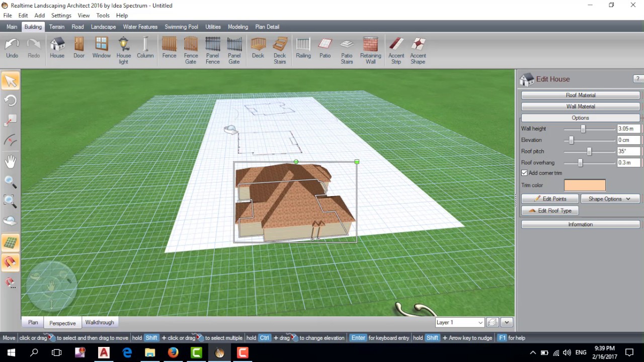Open File Explorer from taskbar

point(150,352)
